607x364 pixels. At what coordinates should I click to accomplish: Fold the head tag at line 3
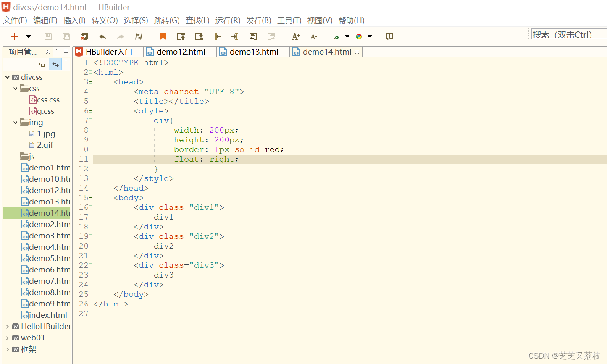[x=90, y=82]
